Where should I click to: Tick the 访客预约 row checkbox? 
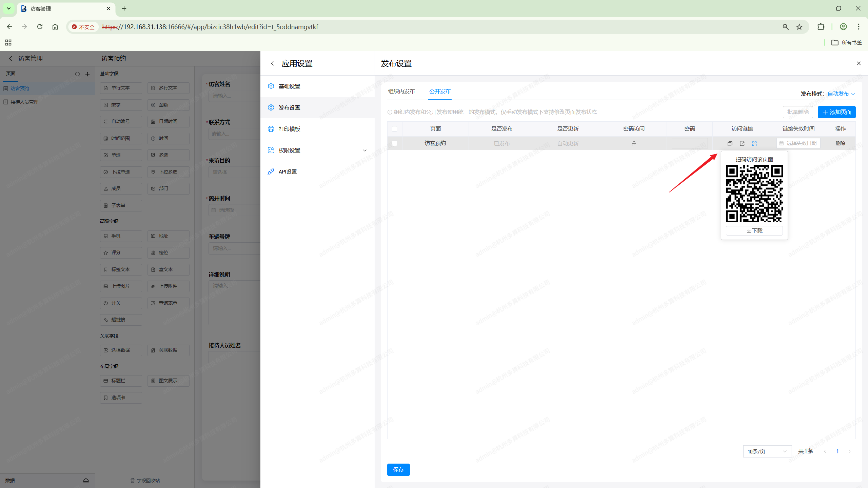tap(394, 143)
